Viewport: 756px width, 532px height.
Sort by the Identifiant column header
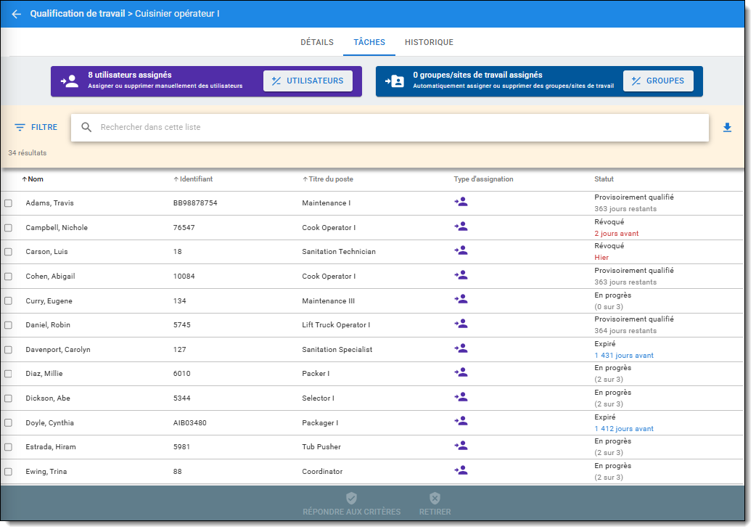(195, 179)
